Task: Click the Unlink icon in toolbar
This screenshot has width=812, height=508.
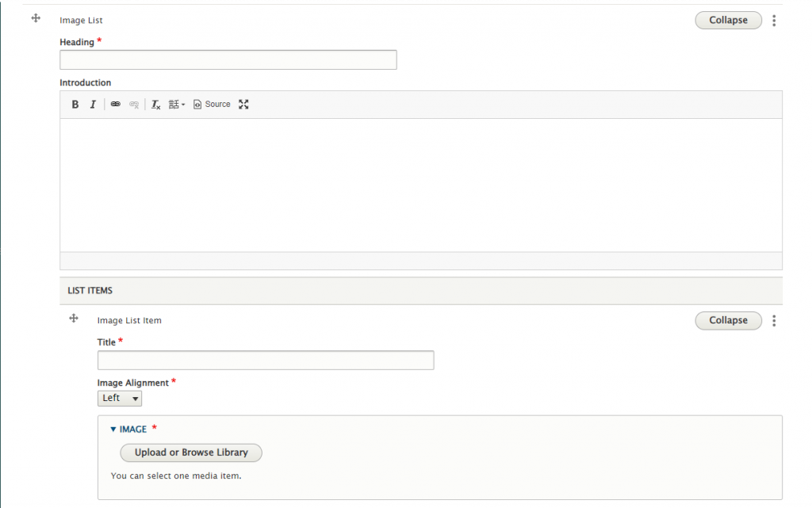Action: [x=134, y=105]
